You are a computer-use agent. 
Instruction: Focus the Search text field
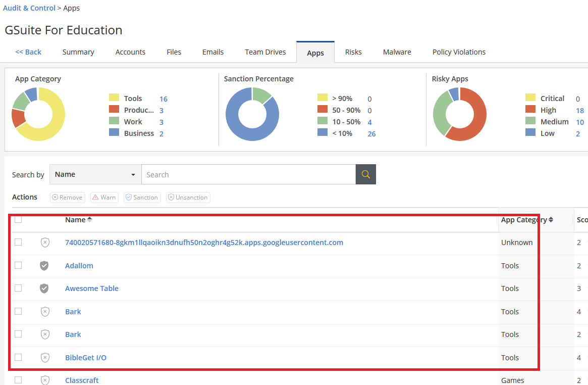248,174
